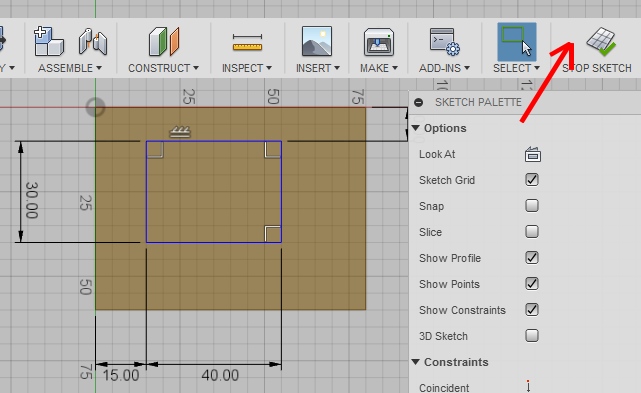Click the Construct plane icon
The width and height of the screenshot is (641, 393).
164,41
